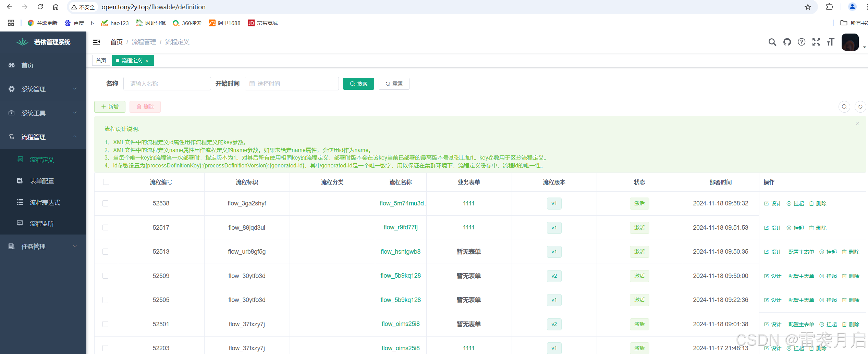
Task: Check the select-all checkbox in table header
Action: point(106,182)
